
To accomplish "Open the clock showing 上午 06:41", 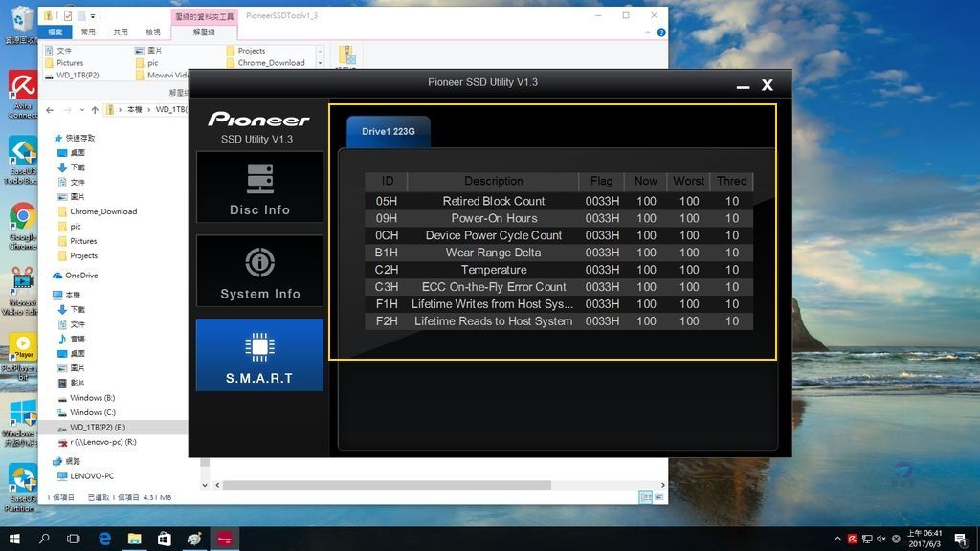I will click(925, 539).
